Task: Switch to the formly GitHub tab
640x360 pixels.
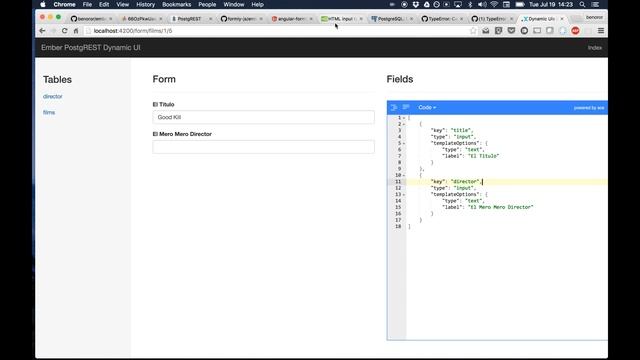Action: pos(240,19)
